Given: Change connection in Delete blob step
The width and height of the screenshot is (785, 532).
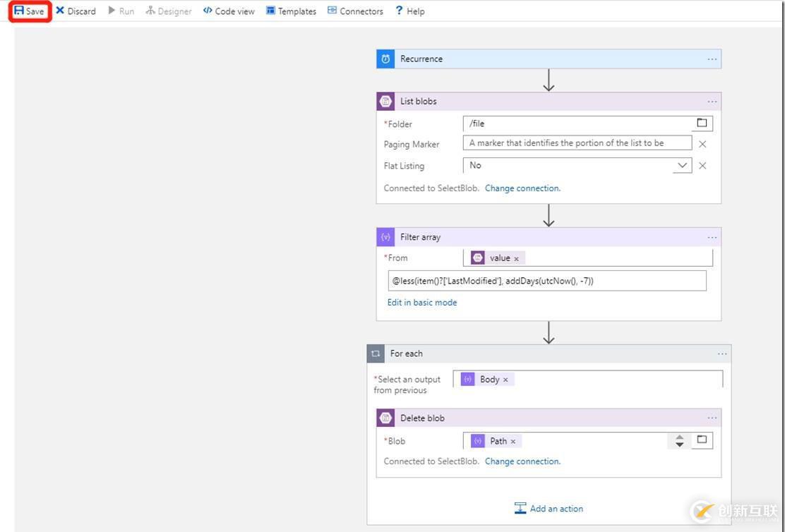Looking at the screenshot, I should point(522,461).
